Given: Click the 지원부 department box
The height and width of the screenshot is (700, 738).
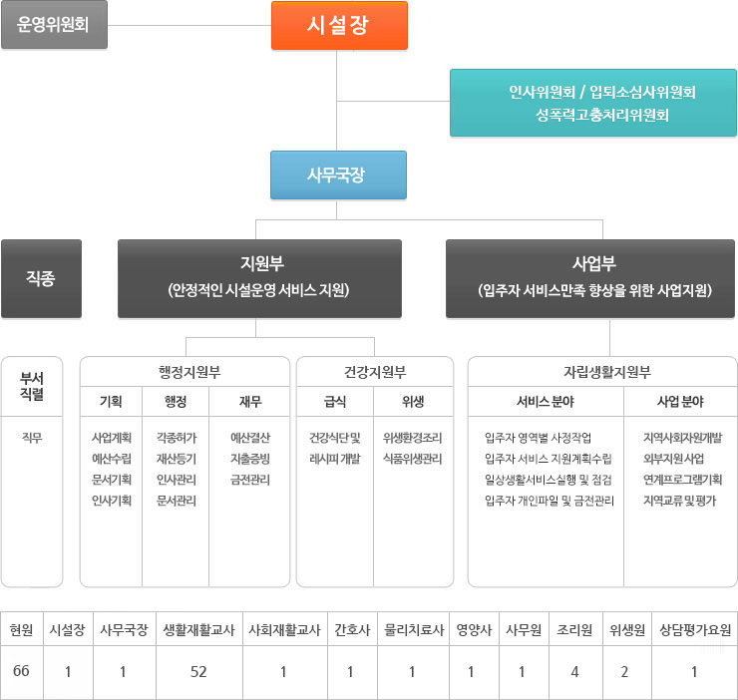Looking at the screenshot, I should click(x=259, y=278).
